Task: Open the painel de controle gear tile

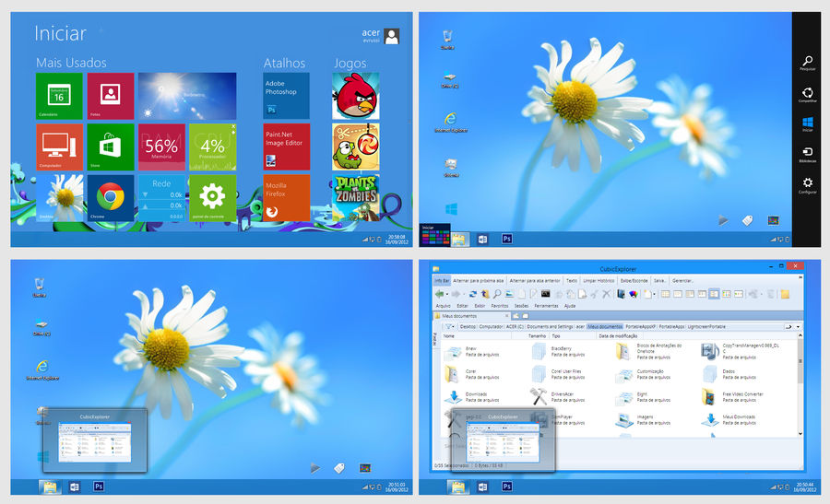Action: (212, 198)
